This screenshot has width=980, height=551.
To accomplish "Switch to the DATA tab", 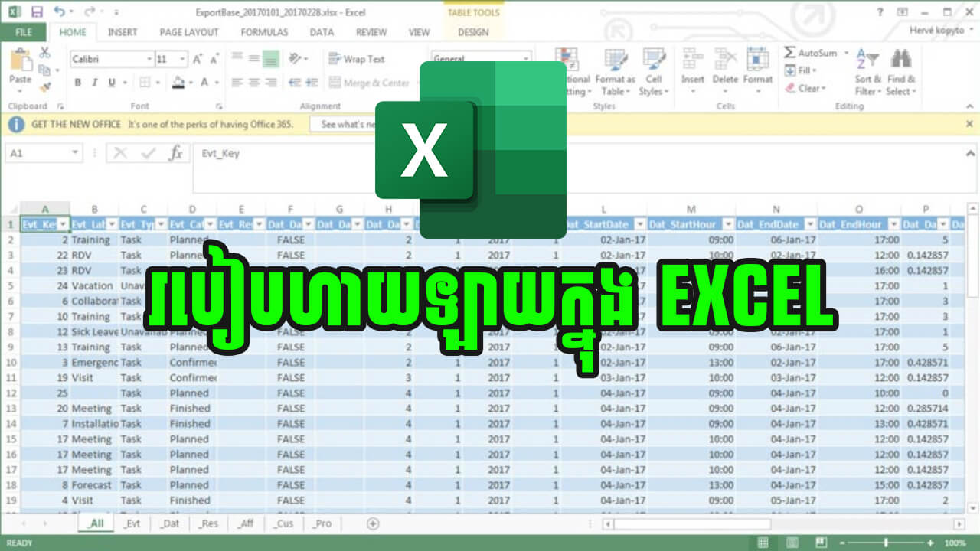I will (x=322, y=32).
